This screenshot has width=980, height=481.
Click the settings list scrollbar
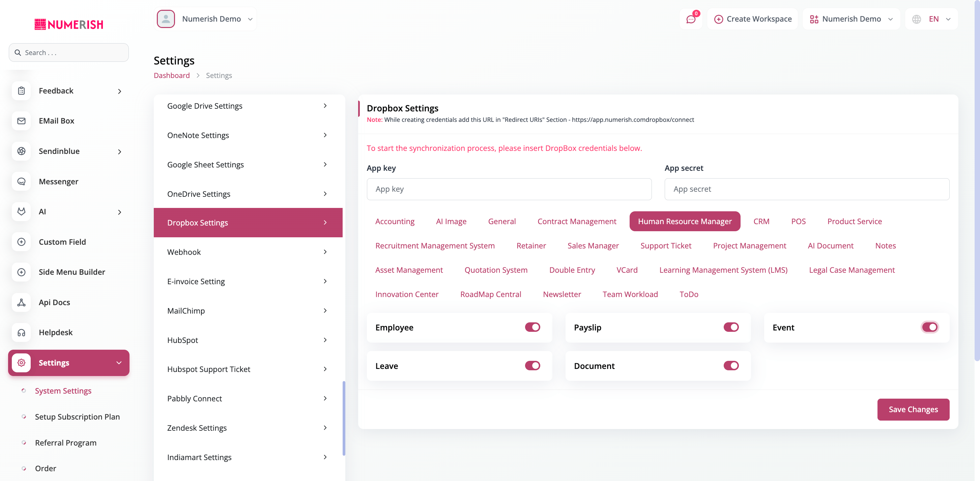(344, 418)
